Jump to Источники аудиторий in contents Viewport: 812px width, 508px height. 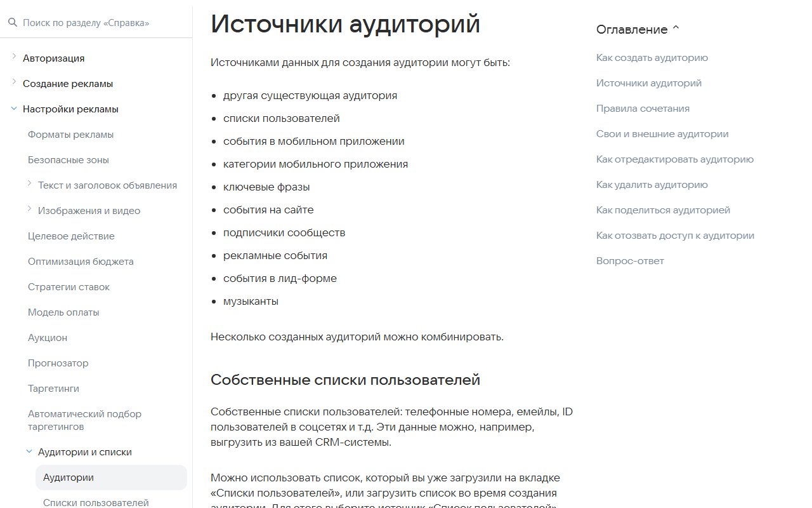(649, 83)
